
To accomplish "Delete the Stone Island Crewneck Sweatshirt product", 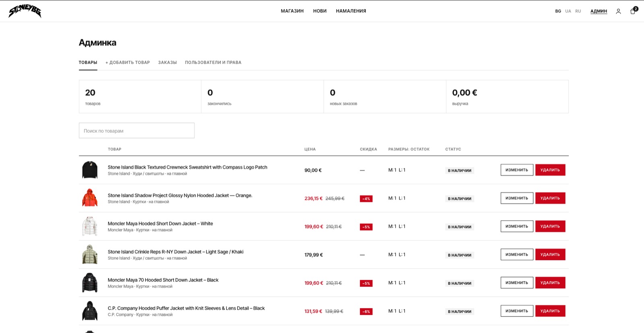I will (x=550, y=170).
